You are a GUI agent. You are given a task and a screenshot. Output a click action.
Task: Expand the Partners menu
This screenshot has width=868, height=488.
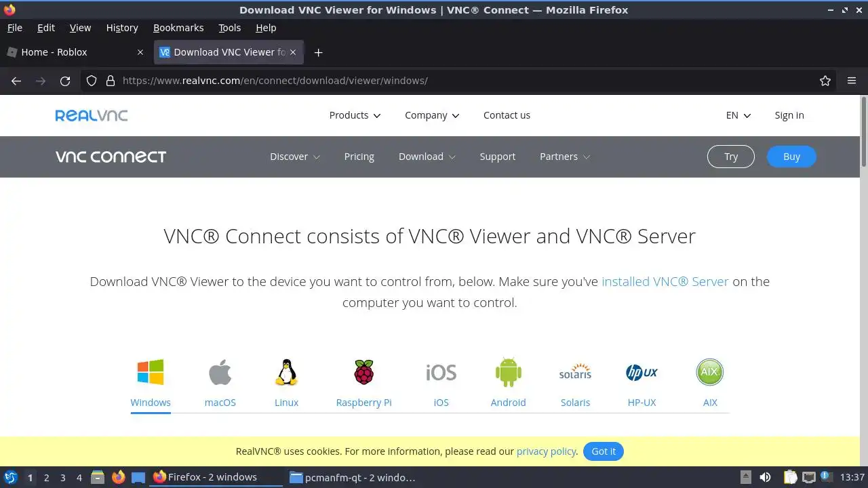point(565,157)
